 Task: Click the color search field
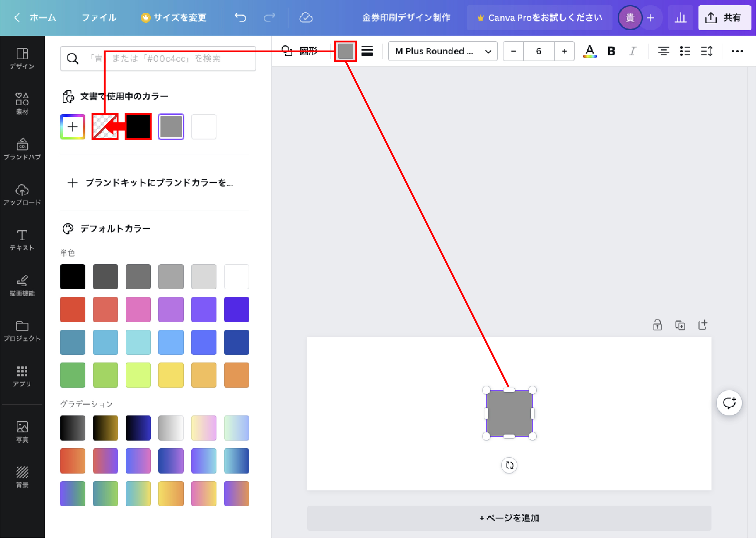click(x=158, y=59)
